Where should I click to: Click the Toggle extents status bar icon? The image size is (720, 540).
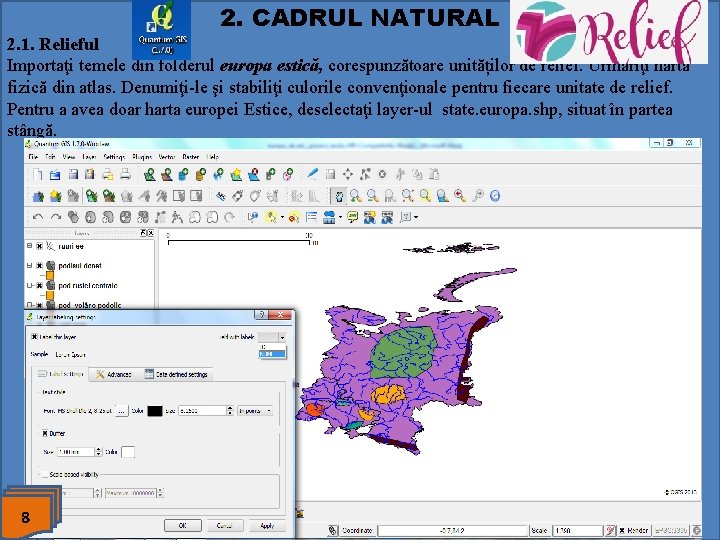[x=334, y=530]
